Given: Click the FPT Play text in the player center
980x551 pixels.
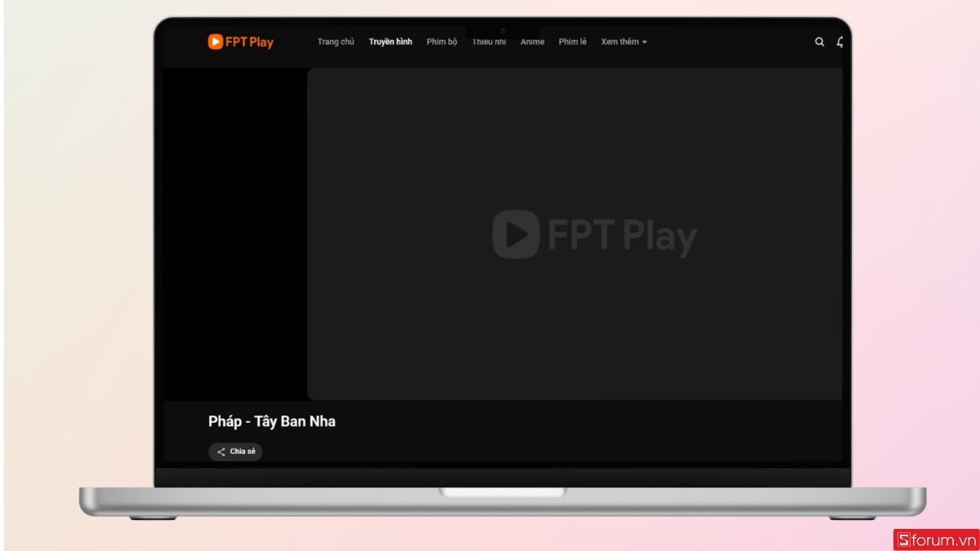Looking at the screenshot, I should point(622,236).
